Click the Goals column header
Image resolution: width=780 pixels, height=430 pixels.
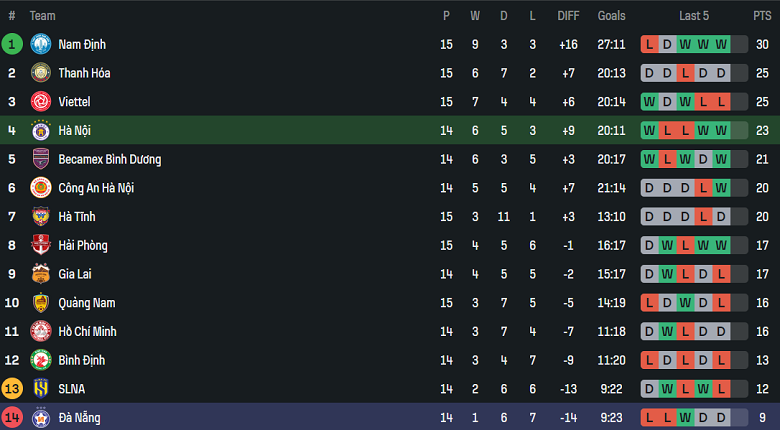(x=611, y=16)
